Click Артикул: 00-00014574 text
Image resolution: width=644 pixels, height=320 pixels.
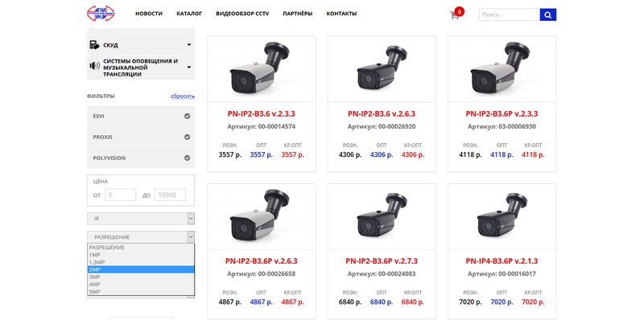tap(261, 127)
